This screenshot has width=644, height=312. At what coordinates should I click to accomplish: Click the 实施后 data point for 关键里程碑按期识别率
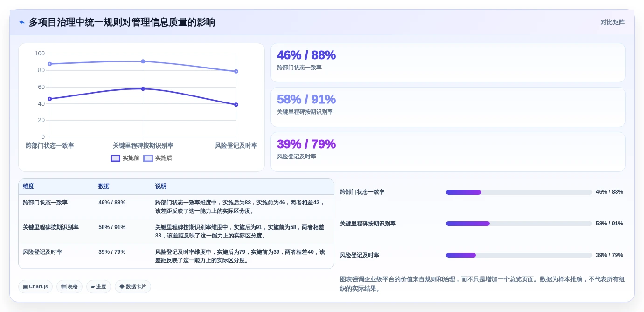click(x=143, y=61)
